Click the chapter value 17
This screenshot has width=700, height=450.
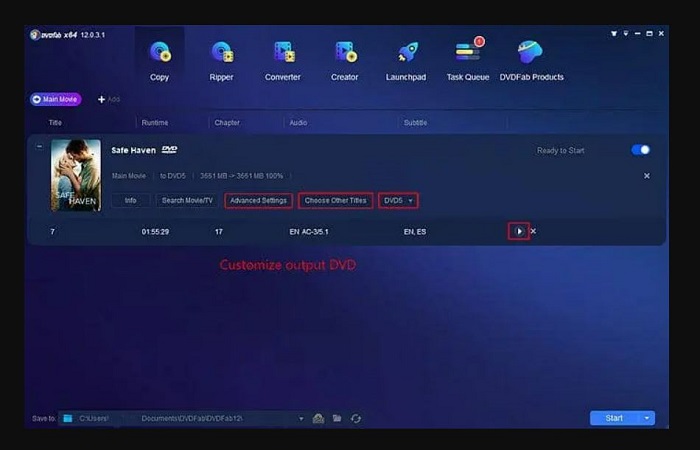(x=219, y=232)
